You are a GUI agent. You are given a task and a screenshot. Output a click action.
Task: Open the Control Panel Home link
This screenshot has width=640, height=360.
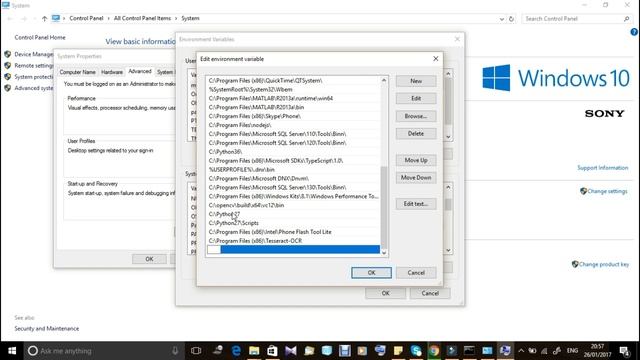[x=40, y=37]
